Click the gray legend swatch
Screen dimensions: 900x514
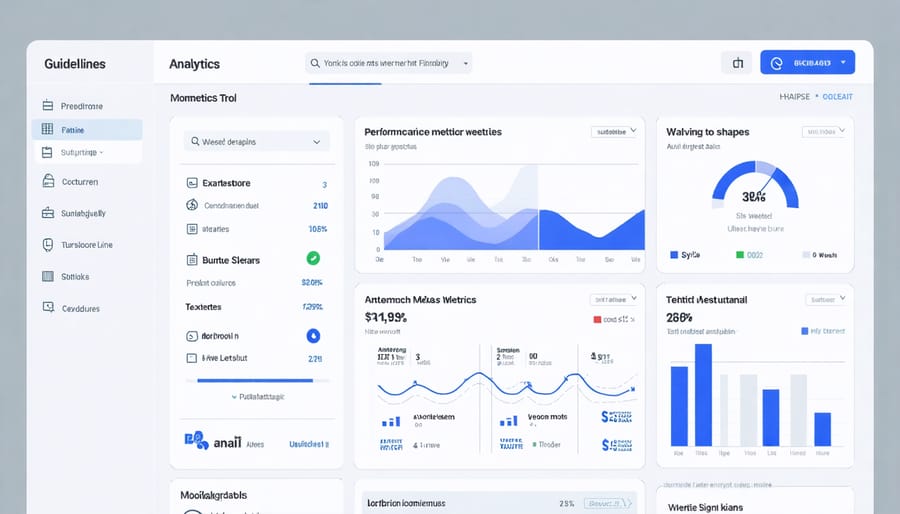click(806, 255)
